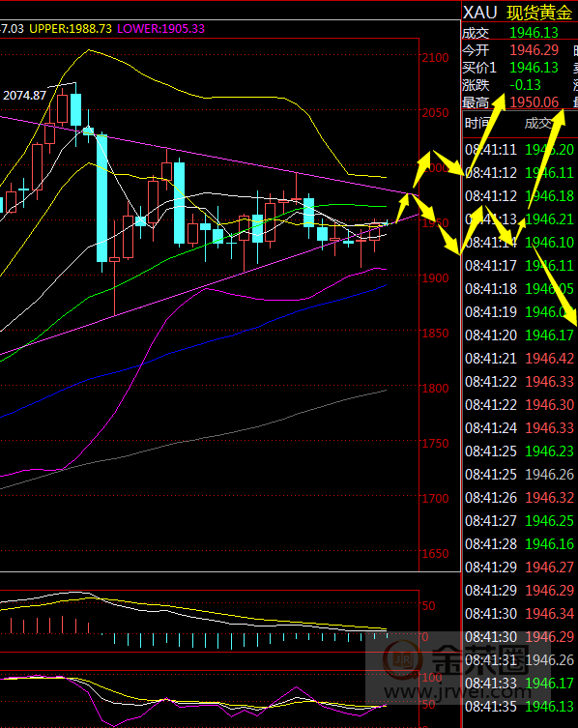Click the bottom indicator 100 axis label

pos(431,677)
